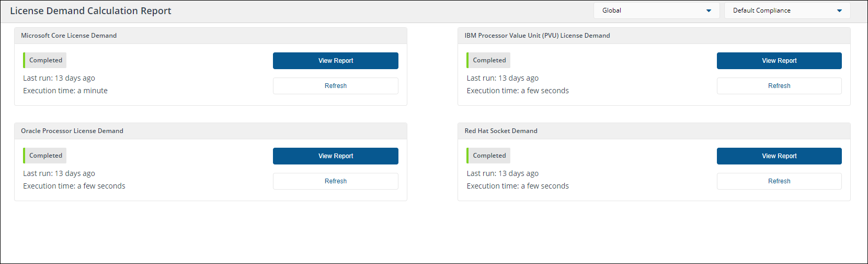Click the "Execution time: a minute" text
The width and height of the screenshot is (868, 264).
pyautogui.click(x=65, y=91)
